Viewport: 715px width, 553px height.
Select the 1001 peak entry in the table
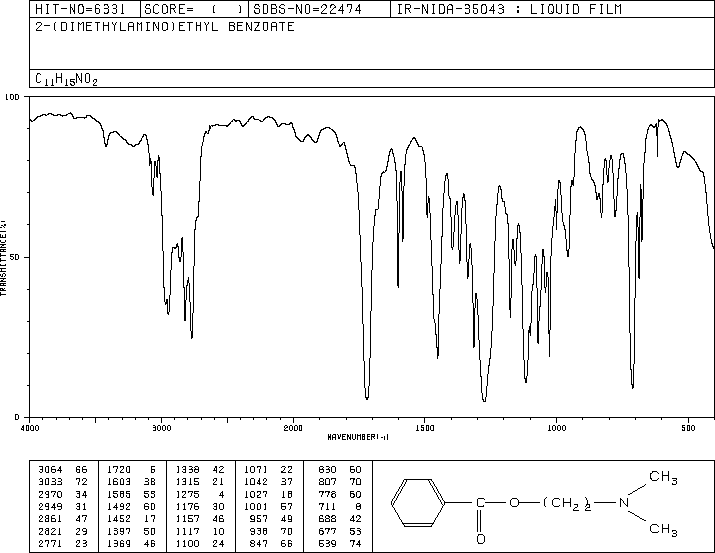pos(268,506)
